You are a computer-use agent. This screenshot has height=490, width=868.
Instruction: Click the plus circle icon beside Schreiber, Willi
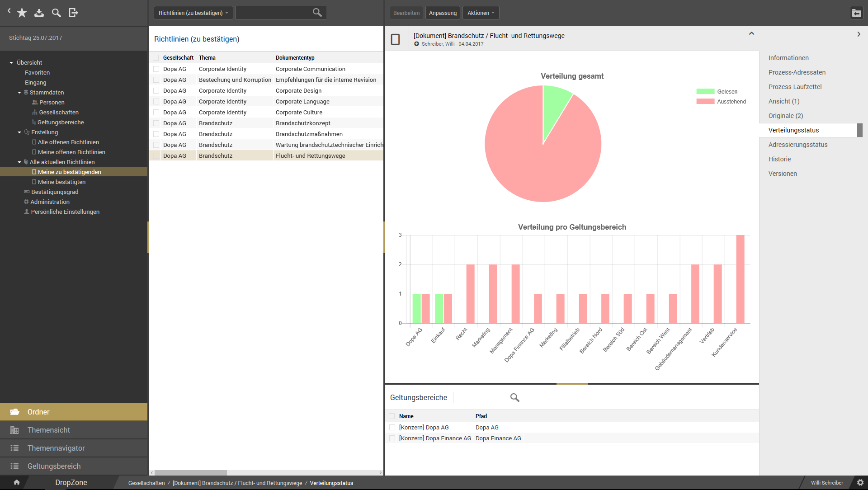click(x=417, y=44)
